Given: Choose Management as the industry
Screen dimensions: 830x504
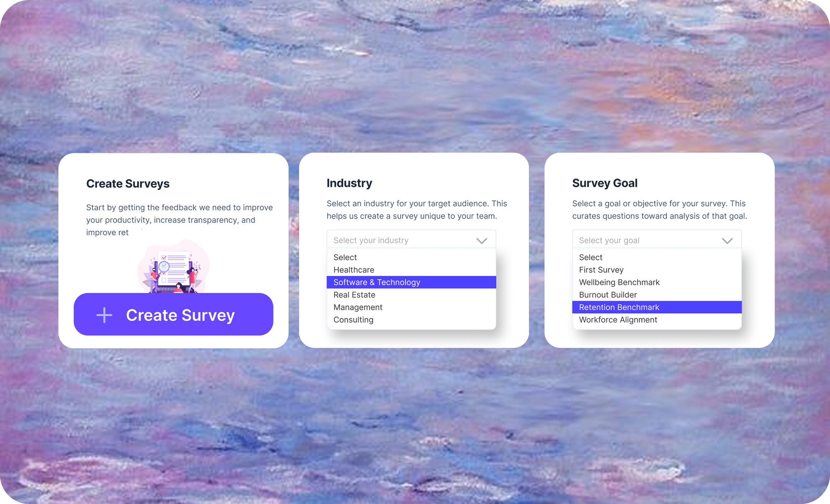Looking at the screenshot, I should click(x=358, y=307).
